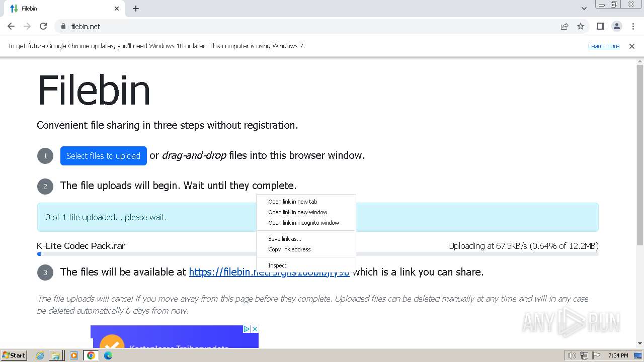644x362 pixels.
Task: Bookmark this tab with star icon
Action: coord(581,26)
